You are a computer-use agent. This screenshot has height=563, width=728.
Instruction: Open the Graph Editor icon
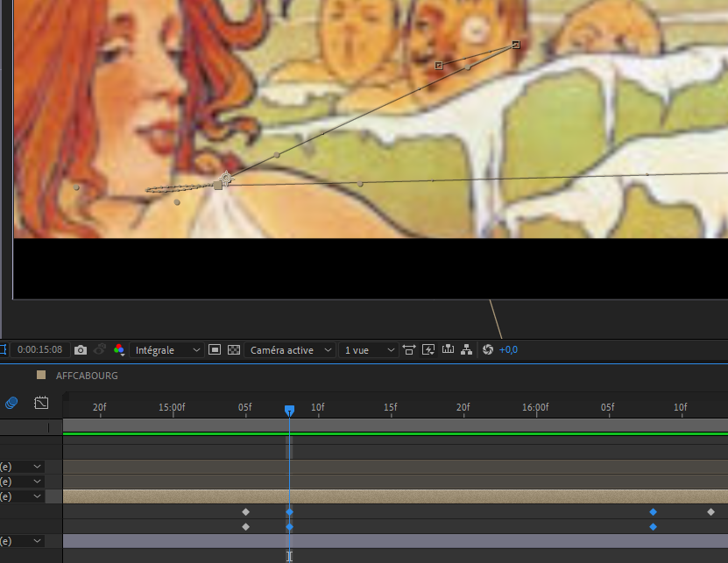tap(41, 403)
